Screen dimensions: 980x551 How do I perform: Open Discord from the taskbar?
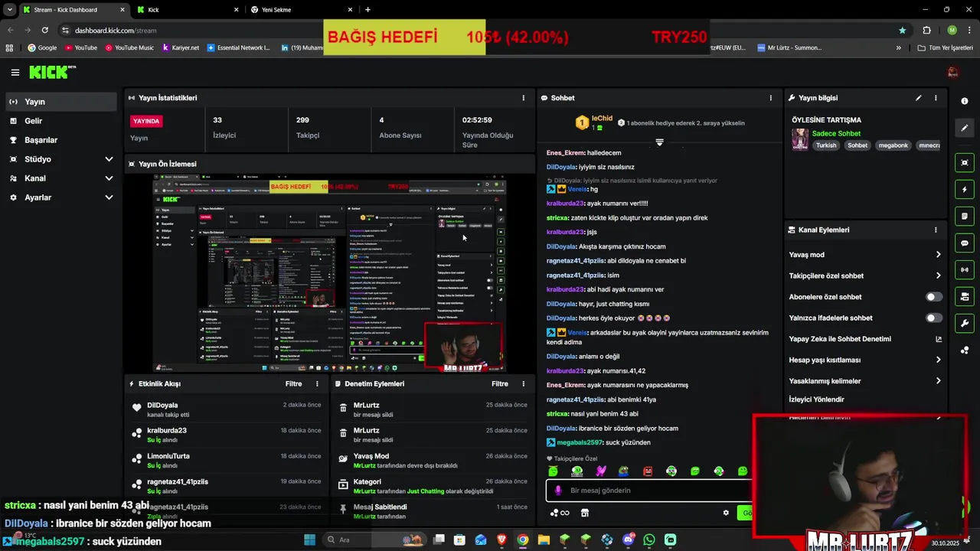[x=629, y=540]
